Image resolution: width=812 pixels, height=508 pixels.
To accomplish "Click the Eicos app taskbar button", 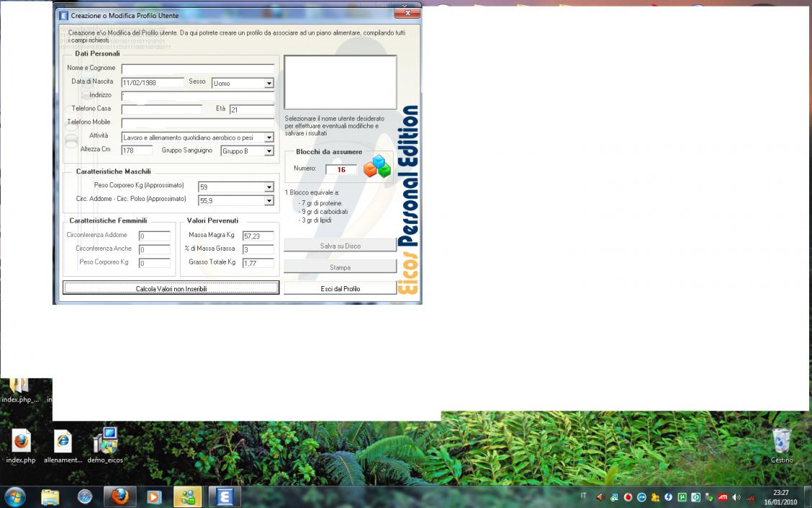I will click(225, 496).
